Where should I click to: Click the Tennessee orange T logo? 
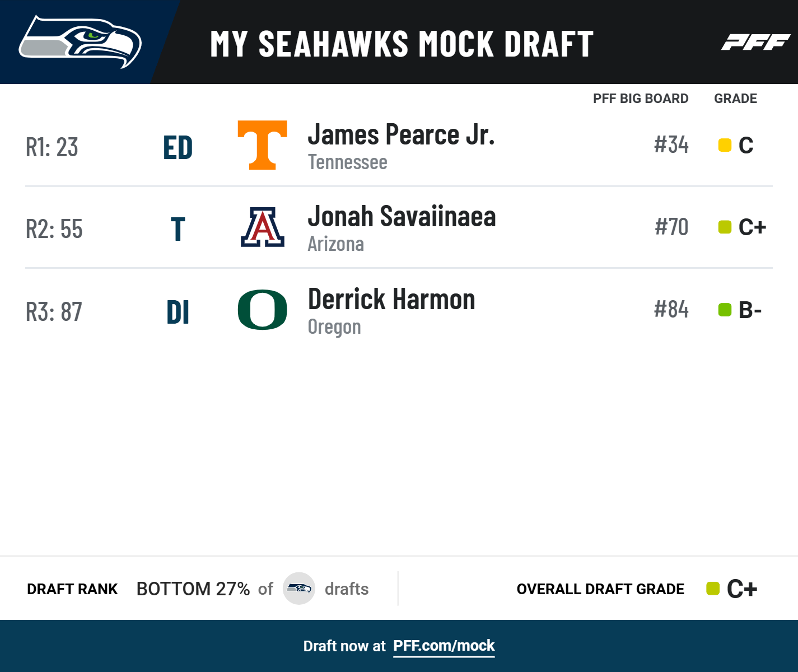tap(262, 145)
